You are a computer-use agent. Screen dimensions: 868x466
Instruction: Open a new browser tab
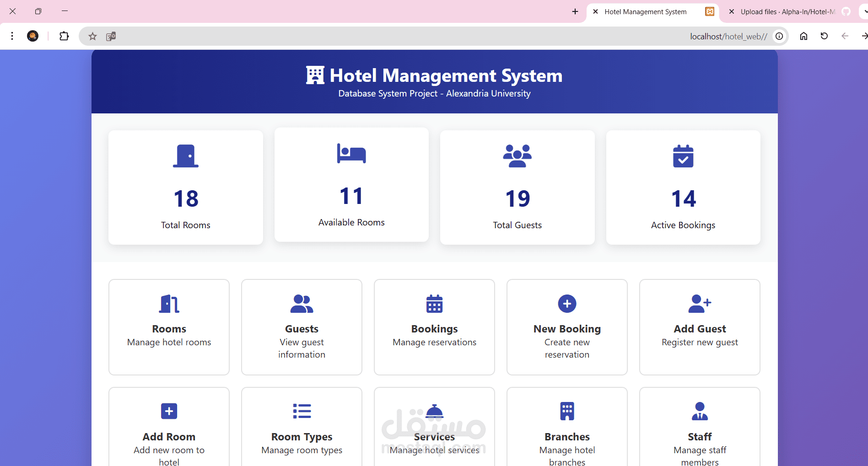(x=574, y=11)
